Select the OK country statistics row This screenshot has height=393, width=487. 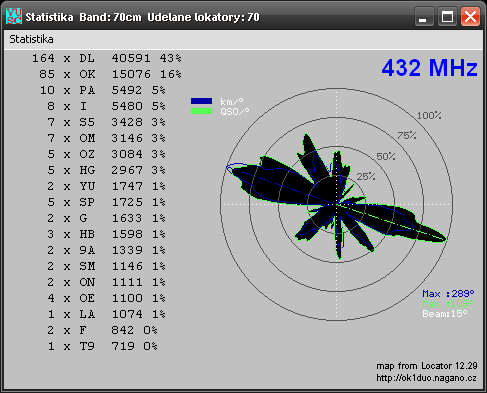point(110,74)
